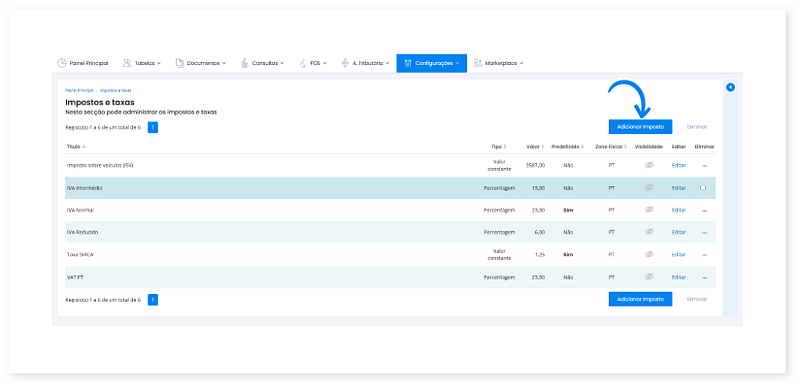Expand A. Tributária dropdown chevron

(x=387, y=63)
